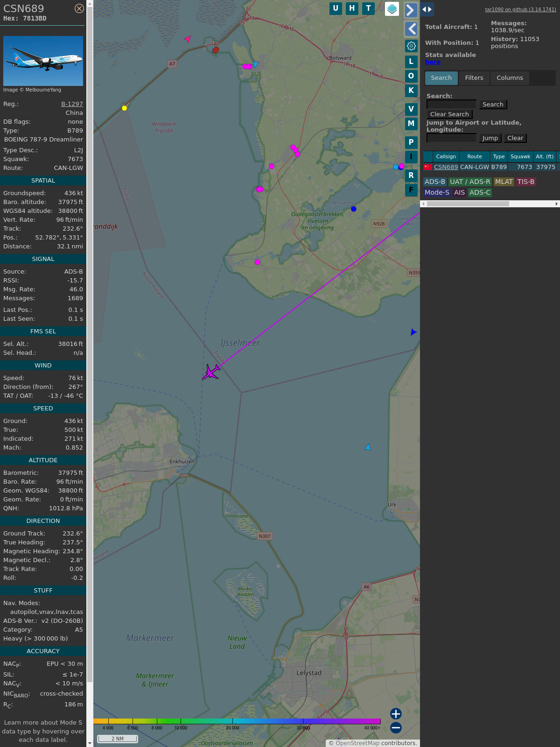Toggle the R map button
This screenshot has height=747, width=560.
411,175
